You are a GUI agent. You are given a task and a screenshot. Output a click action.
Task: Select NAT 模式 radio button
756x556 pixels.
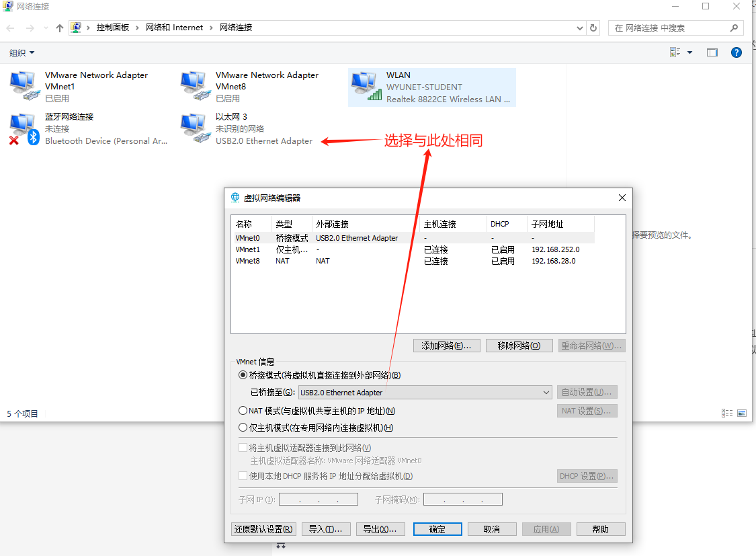243,411
